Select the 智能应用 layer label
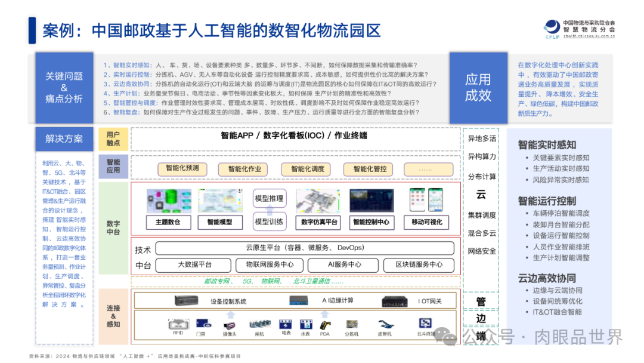Viewport: 644px width, 363px height. click(113, 166)
